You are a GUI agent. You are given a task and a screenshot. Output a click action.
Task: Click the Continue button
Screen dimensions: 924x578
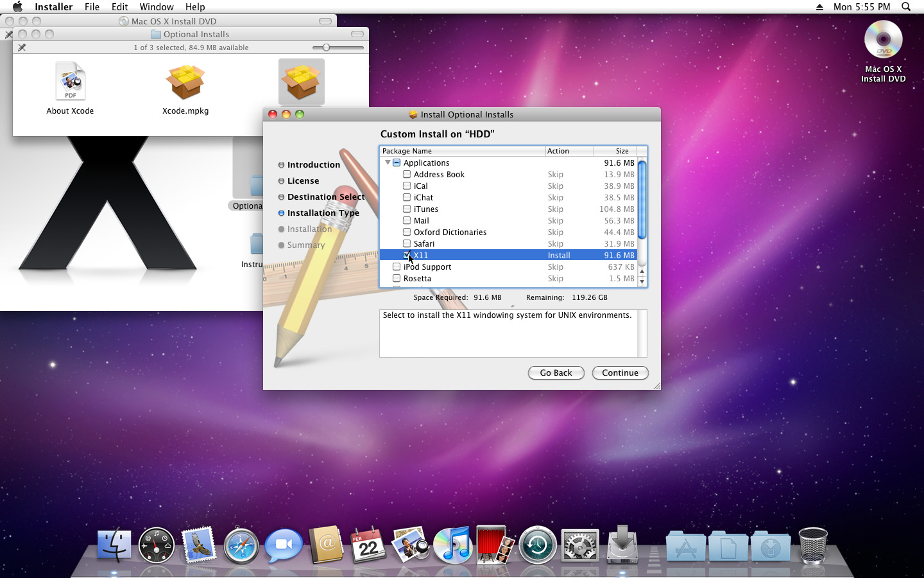pos(620,372)
